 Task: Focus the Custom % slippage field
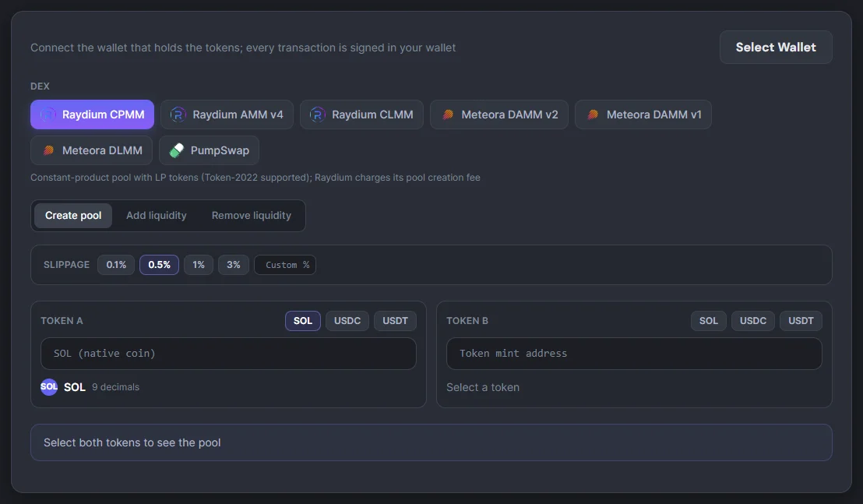pyautogui.click(x=285, y=265)
